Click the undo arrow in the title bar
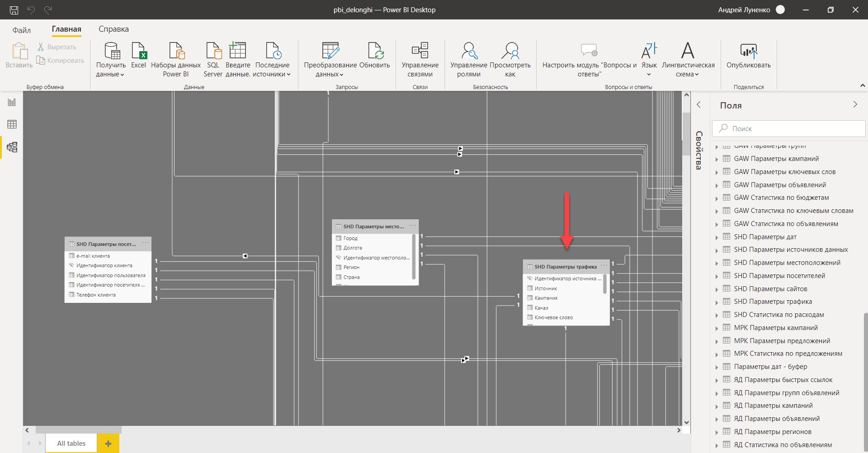Viewport: 868px width, 453px height. [x=31, y=9]
